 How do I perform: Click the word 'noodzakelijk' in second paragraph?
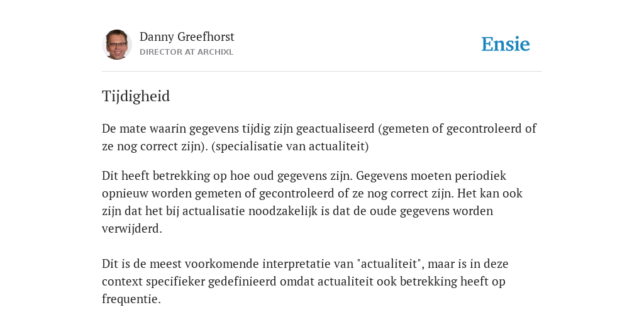coord(283,211)
